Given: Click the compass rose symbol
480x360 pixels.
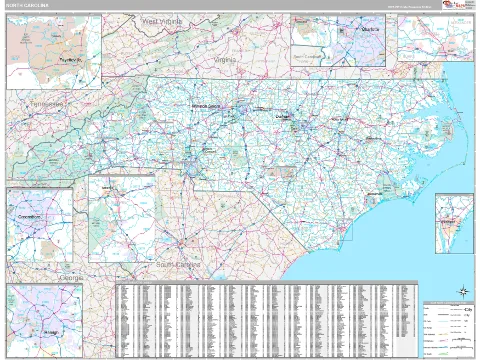Looking at the screenshot, I should [463, 291].
